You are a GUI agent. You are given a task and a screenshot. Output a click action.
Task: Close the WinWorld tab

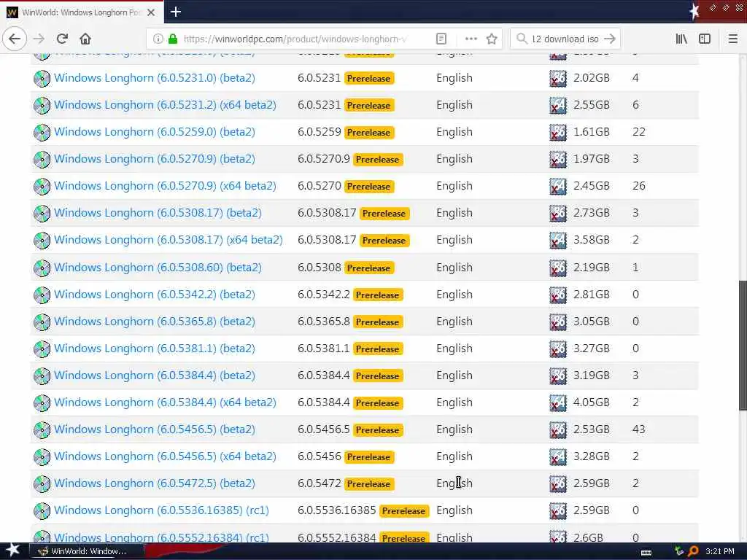(x=151, y=12)
